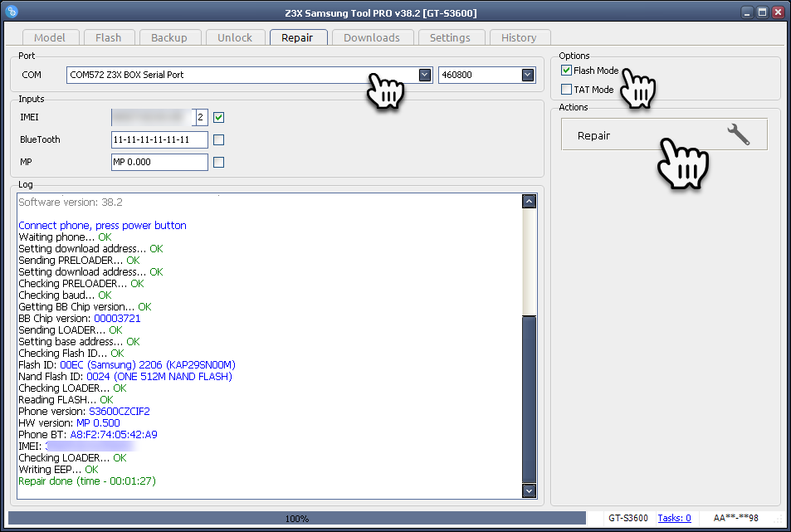Click log line 'HW version: MP 0.500'
The width and height of the screenshot is (791, 532).
click(69, 423)
